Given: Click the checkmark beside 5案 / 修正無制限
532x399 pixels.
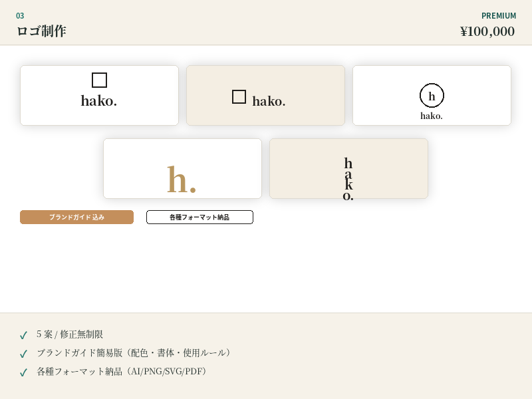Looking at the screenshot, I should (x=23, y=335).
